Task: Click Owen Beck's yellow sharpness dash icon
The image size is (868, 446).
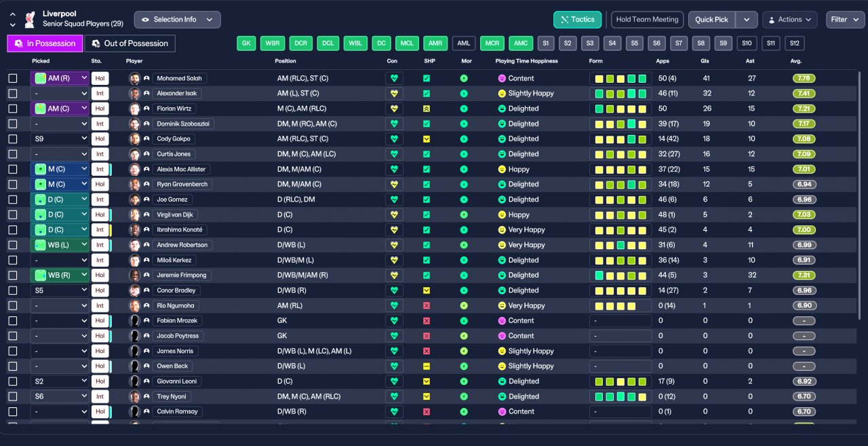Action: point(427,366)
